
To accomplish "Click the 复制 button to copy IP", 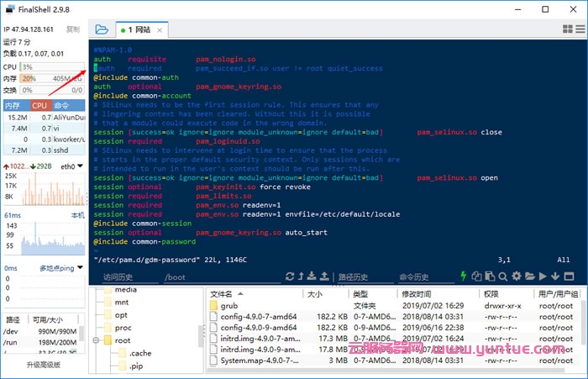I will coord(74,29).
